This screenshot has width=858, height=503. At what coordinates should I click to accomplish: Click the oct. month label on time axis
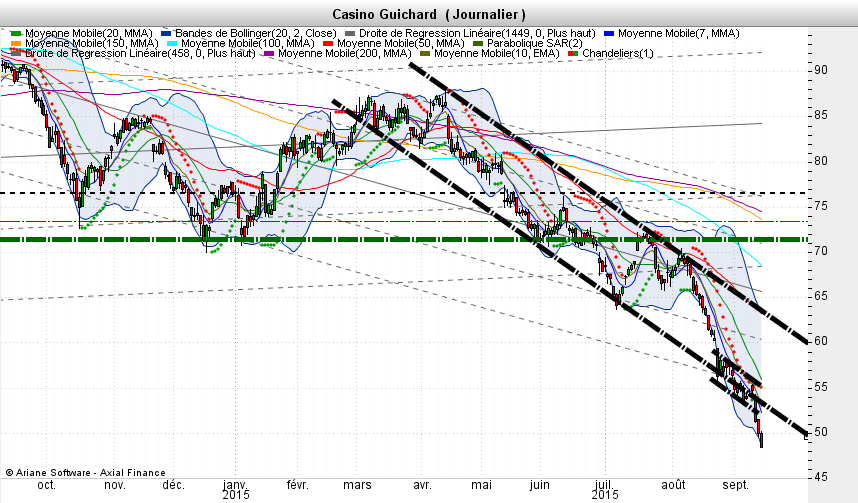[46, 485]
